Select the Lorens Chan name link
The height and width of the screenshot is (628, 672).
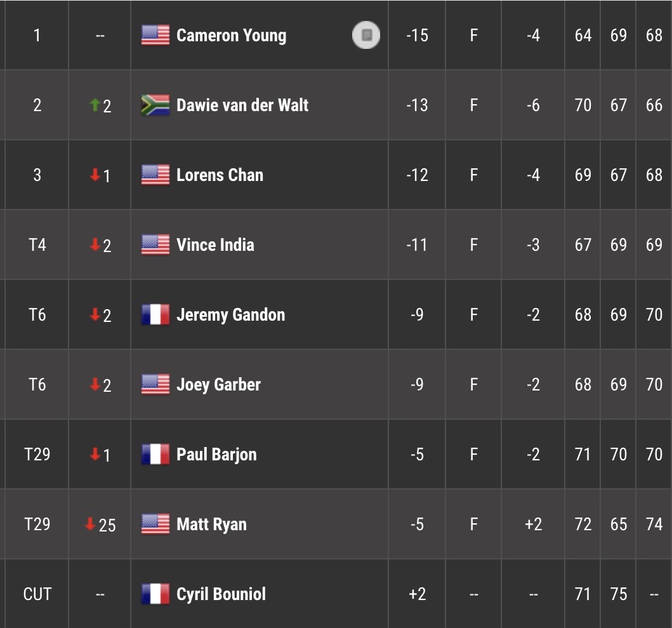click(x=220, y=175)
